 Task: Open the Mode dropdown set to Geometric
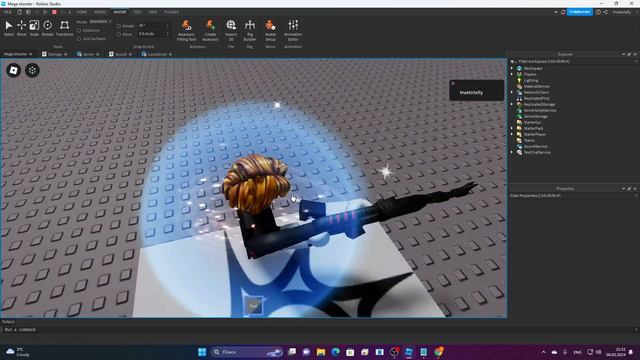[x=100, y=21]
